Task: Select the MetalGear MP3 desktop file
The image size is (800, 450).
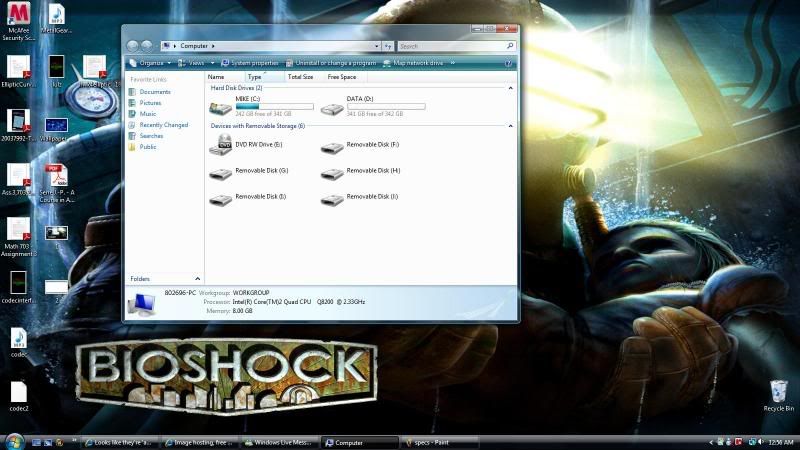Action: (56, 18)
